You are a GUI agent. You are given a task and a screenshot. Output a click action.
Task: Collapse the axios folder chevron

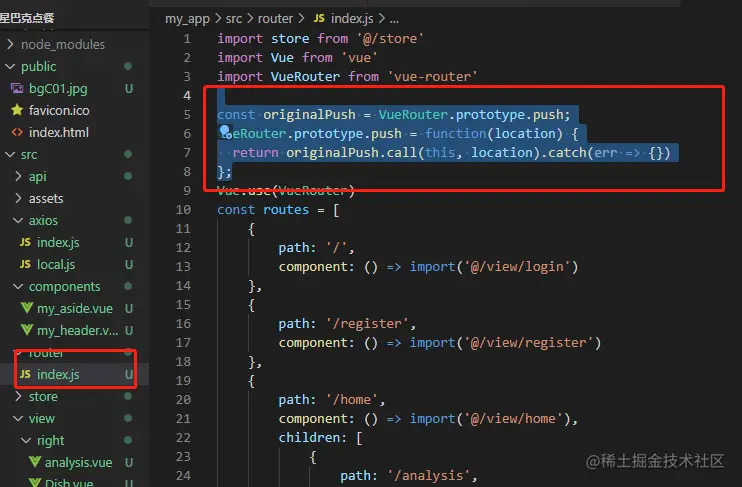(x=18, y=220)
